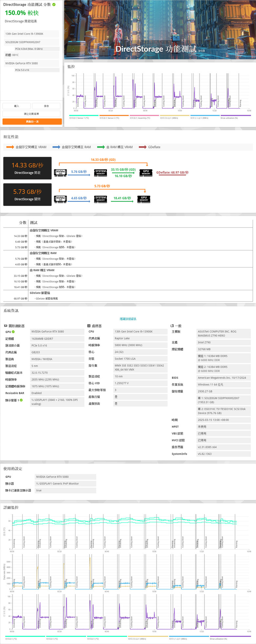
Task: Click the orange arrow legend for 由儲存空間轉至 VRAM
Action: [10, 147]
